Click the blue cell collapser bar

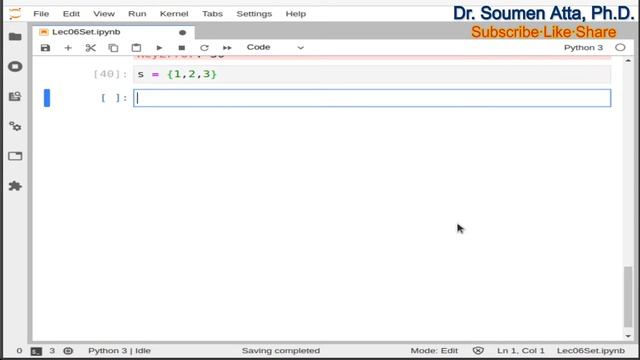point(47,98)
